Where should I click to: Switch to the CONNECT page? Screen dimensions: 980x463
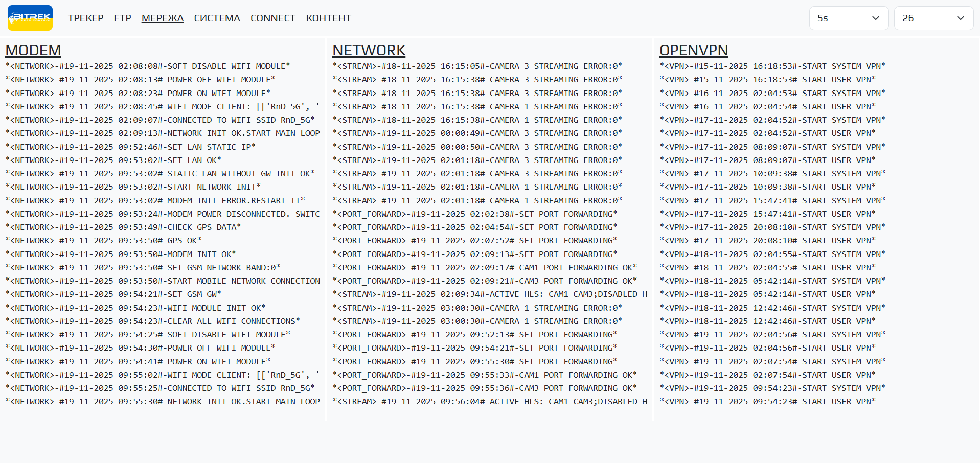pos(273,18)
